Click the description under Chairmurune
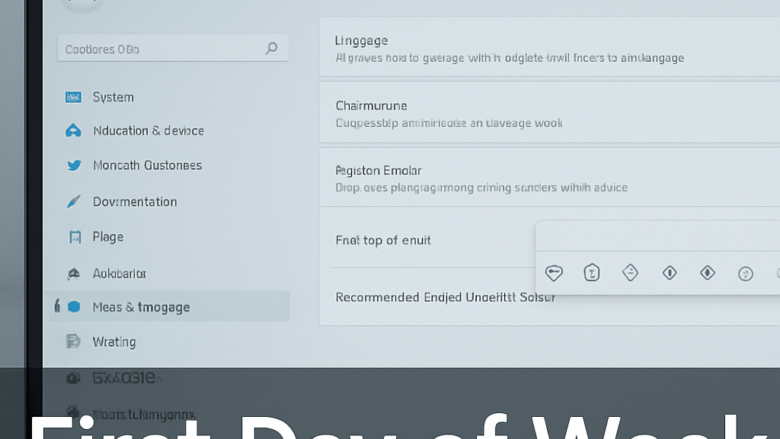 (x=449, y=123)
